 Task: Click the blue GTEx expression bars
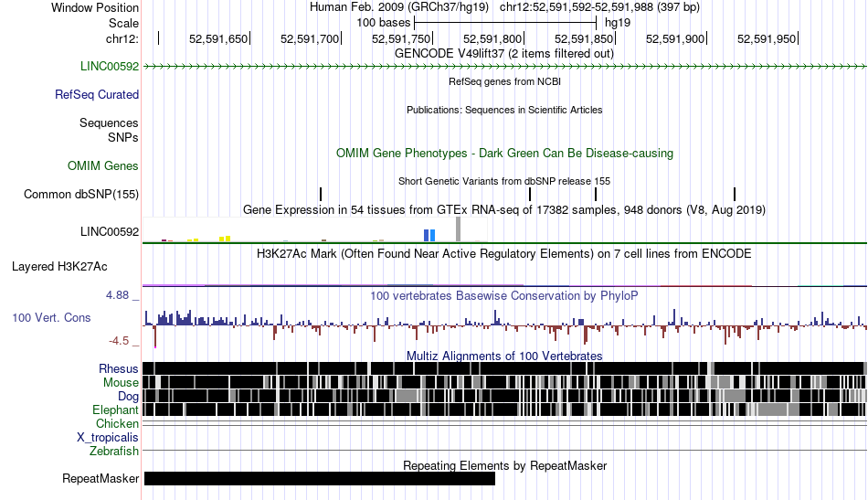429,235
